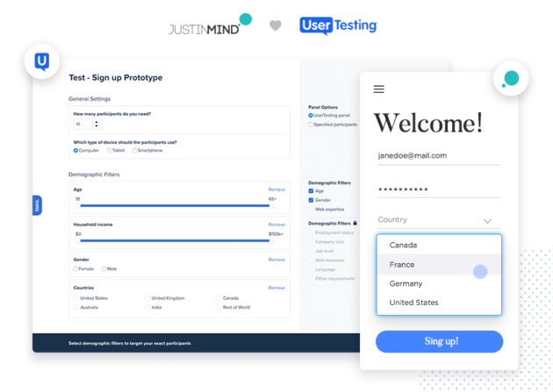
Task: Check the United States country checkbox
Action: click(75, 298)
